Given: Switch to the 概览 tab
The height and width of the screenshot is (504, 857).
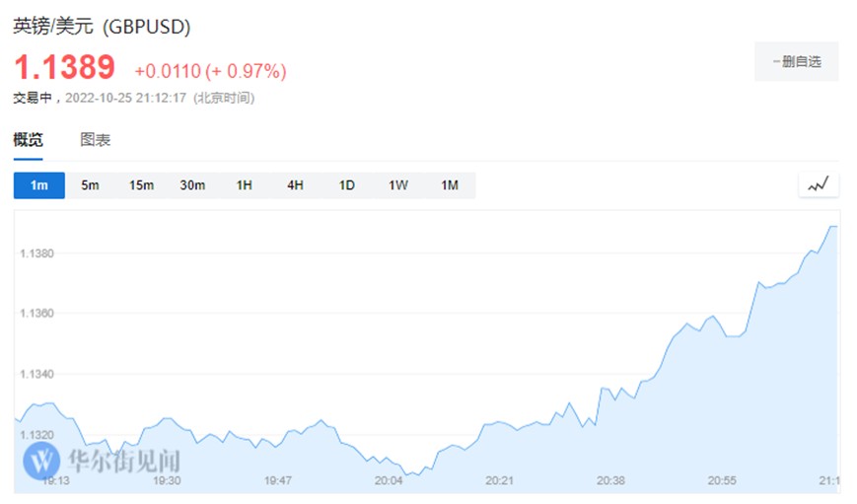Looking at the screenshot, I should (x=28, y=140).
